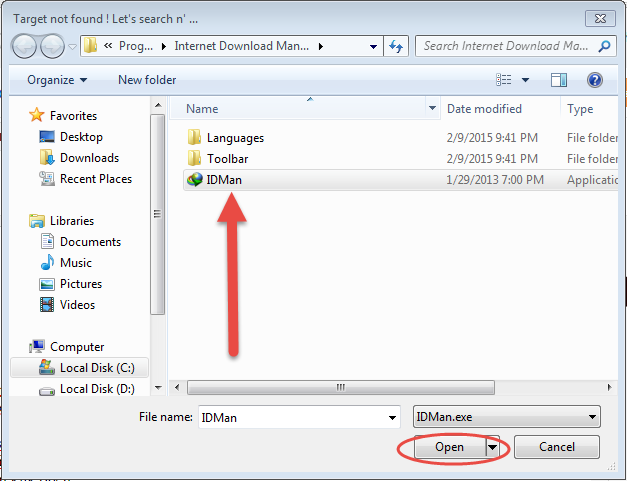
Task: Select Libraries in navigation pane
Action: tap(72, 221)
